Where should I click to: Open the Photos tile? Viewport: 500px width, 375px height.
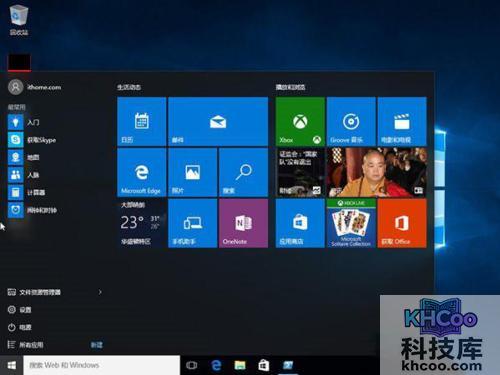tap(193, 173)
